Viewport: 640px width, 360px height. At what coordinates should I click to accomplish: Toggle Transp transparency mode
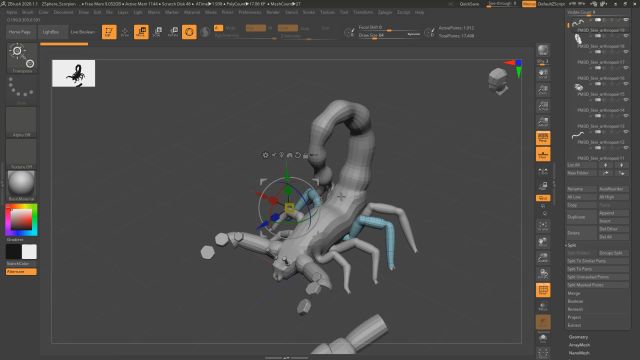(543, 306)
